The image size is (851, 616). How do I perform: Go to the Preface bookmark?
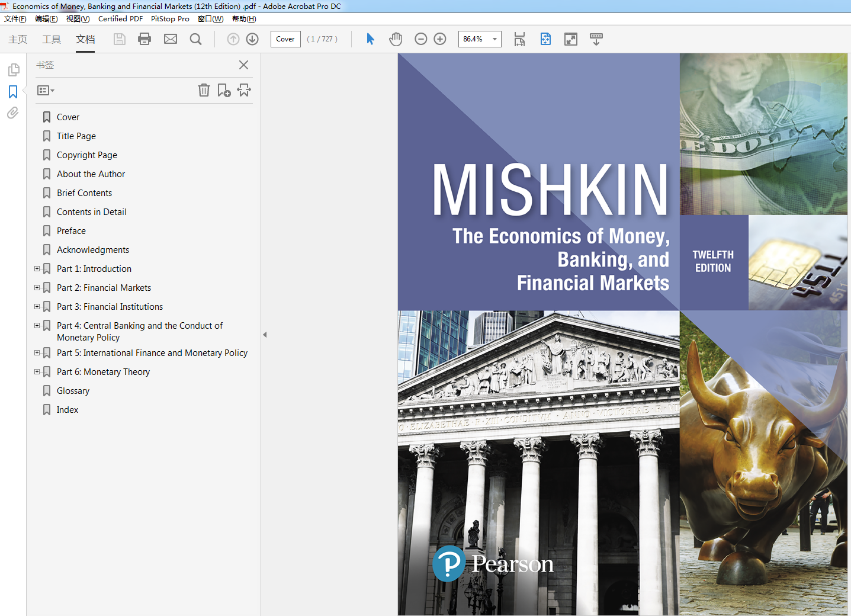click(x=72, y=231)
